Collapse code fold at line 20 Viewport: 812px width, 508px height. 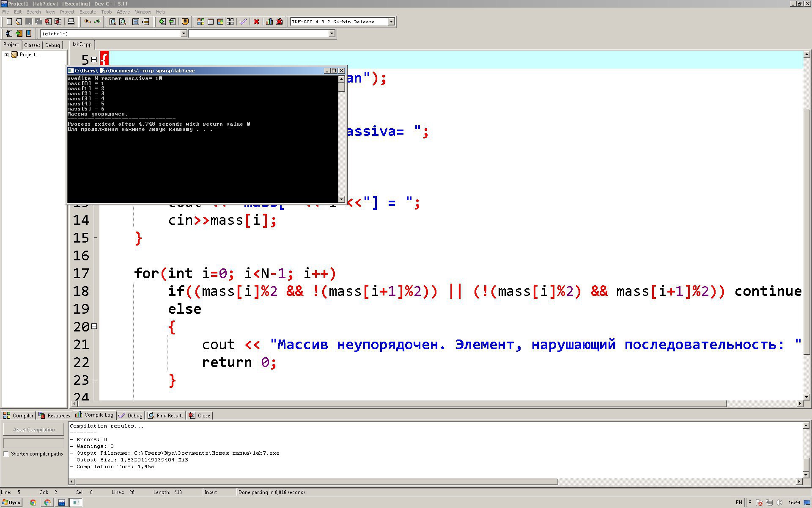[94, 326]
